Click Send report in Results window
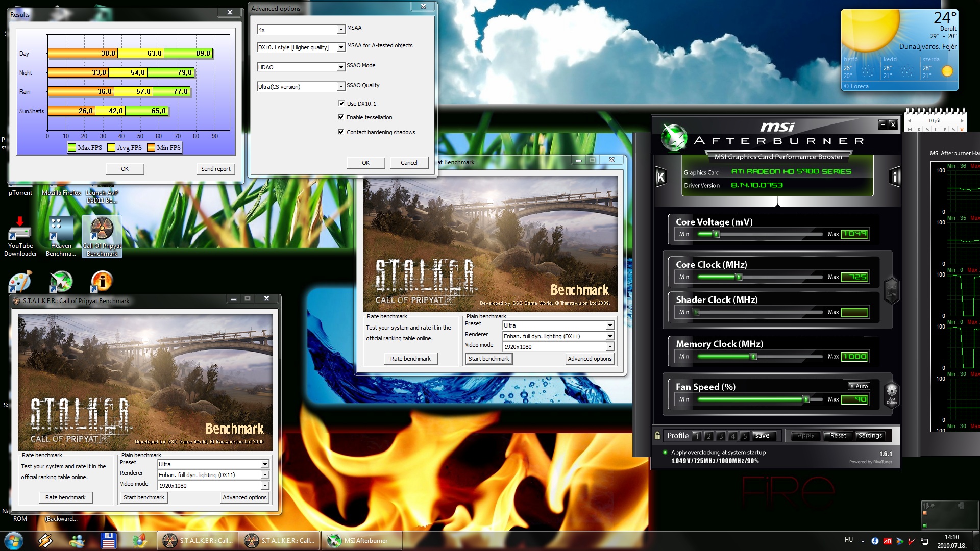Image resolution: width=980 pixels, height=551 pixels. point(215,169)
